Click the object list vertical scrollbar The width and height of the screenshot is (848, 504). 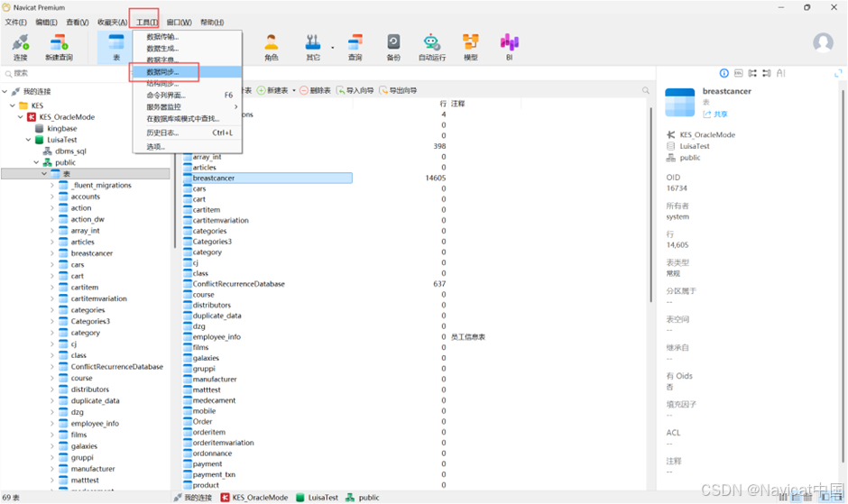pos(650,206)
